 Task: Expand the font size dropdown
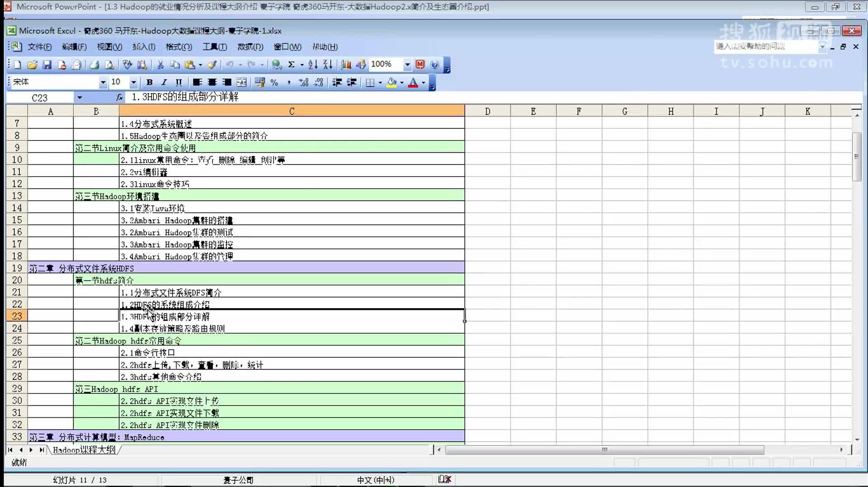tap(134, 82)
